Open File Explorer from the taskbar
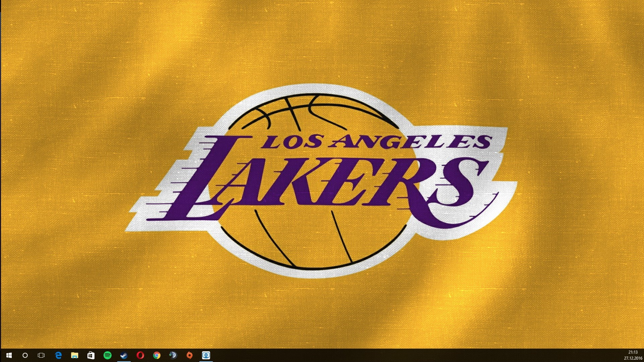Image resolution: width=644 pixels, height=362 pixels. pyautogui.click(x=74, y=355)
